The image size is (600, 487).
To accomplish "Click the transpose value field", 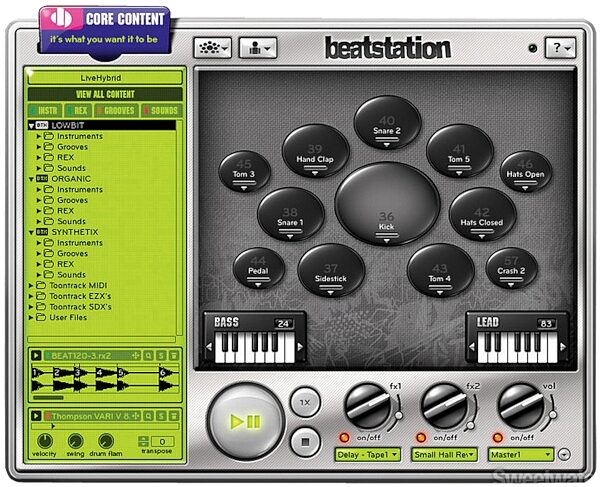I will coord(163,441).
